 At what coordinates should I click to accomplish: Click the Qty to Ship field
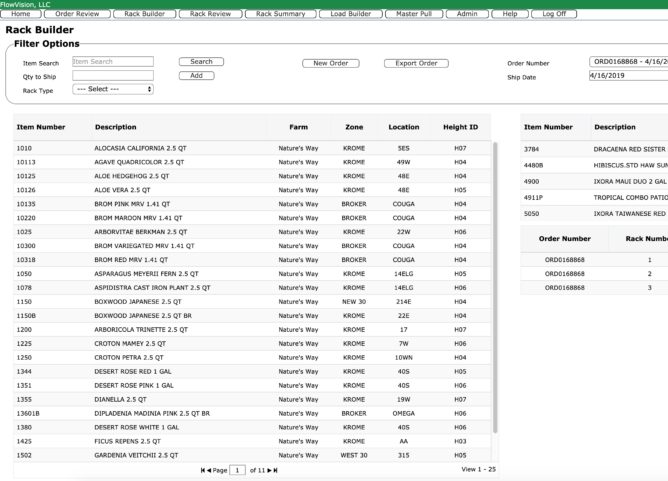113,75
